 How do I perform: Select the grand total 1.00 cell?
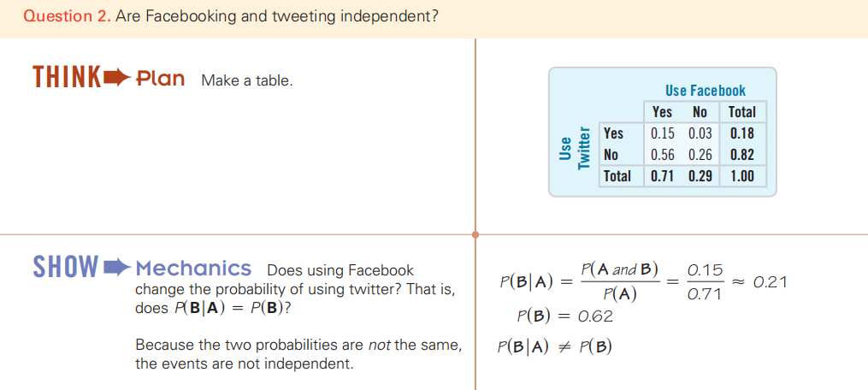[741, 176]
